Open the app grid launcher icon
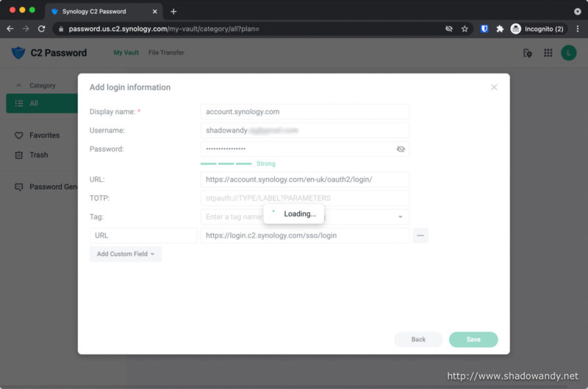 [548, 53]
